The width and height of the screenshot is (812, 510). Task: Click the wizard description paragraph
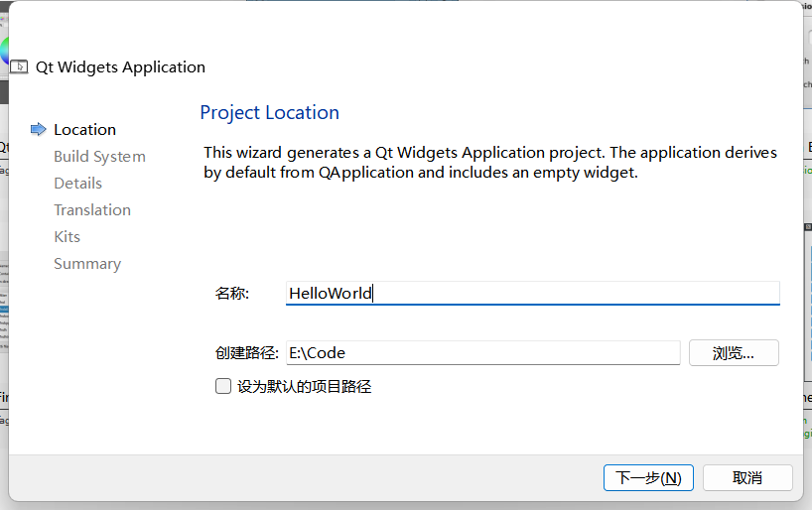[489, 162]
